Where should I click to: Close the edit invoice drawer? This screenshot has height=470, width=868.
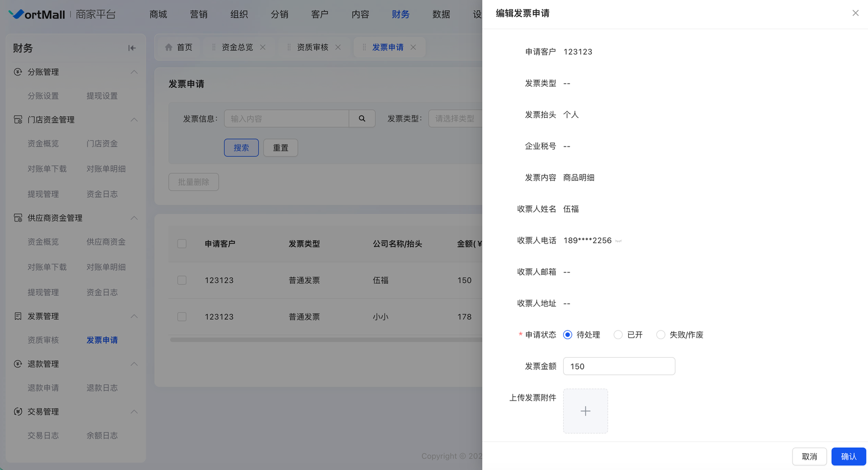tap(855, 13)
